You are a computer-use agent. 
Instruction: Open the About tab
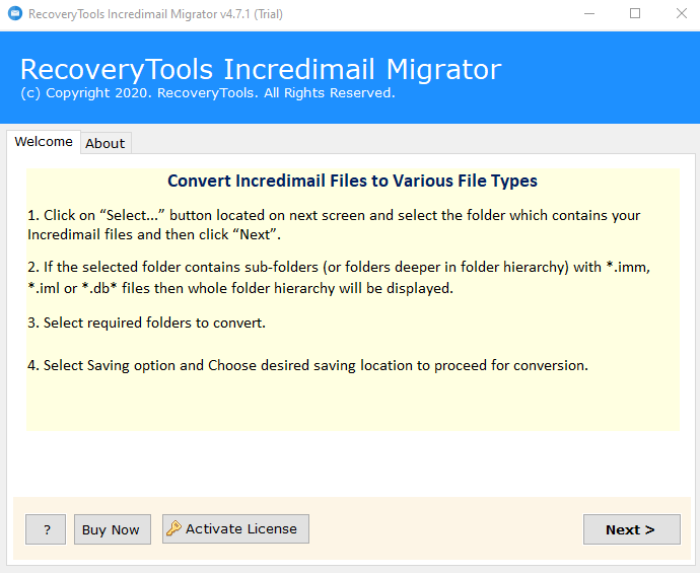click(105, 143)
